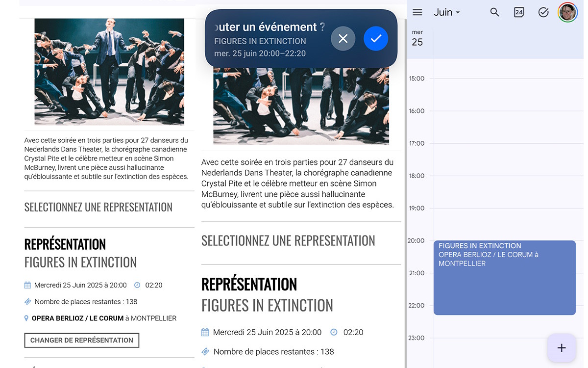The width and height of the screenshot is (588, 368).
Task: Click the calendar icon beside Mercredi 25 Juin
Action: pos(27,285)
